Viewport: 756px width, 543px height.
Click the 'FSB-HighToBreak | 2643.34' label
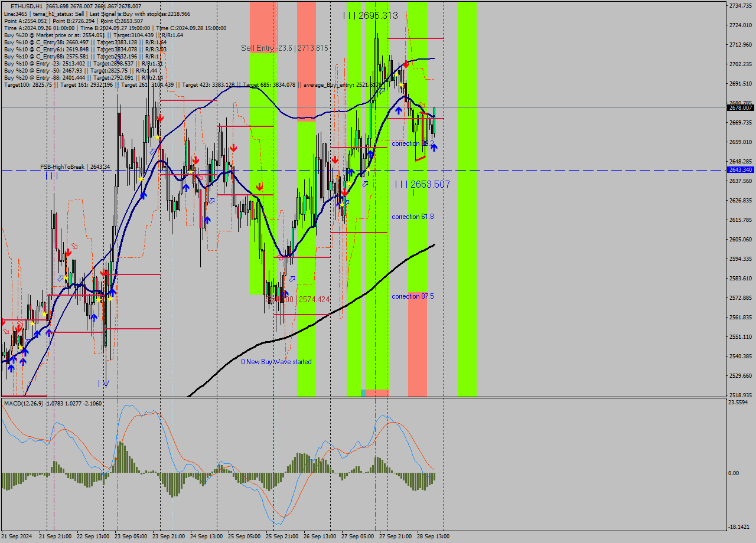[x=75, y=167]
